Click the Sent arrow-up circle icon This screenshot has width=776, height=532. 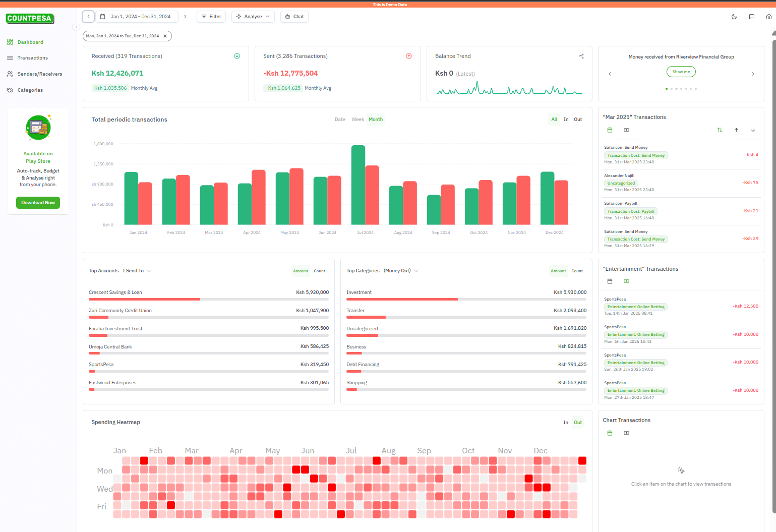pos(409,56)
